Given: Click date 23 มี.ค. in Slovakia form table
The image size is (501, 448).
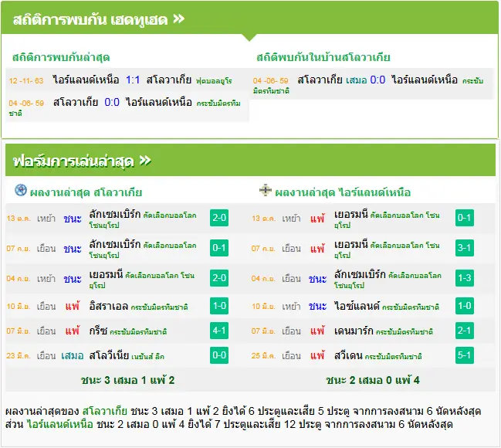Looking at the screenshot, I should point(19,355).
